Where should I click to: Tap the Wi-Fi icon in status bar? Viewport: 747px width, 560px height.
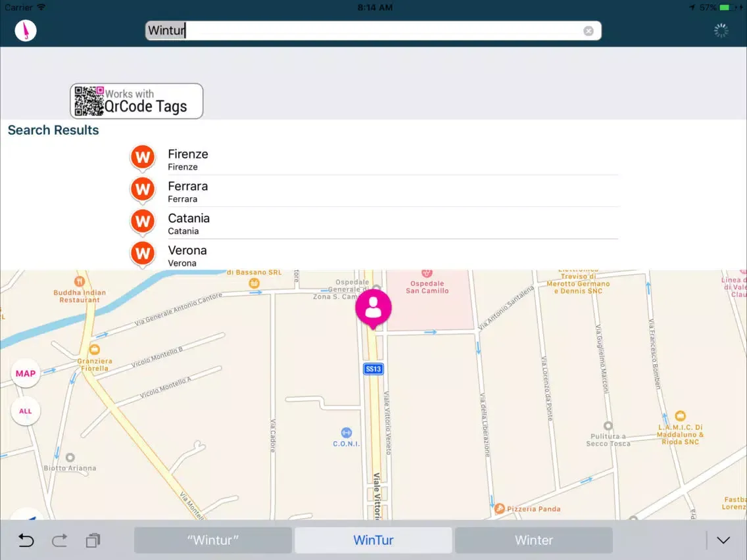(41, 7)
